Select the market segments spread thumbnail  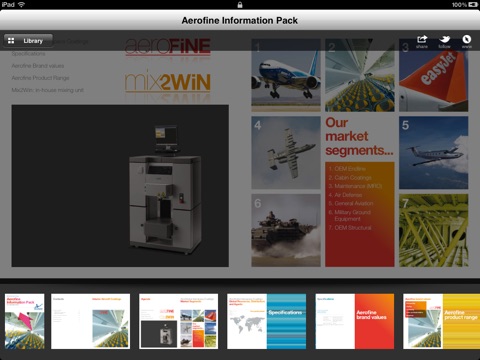179,321
